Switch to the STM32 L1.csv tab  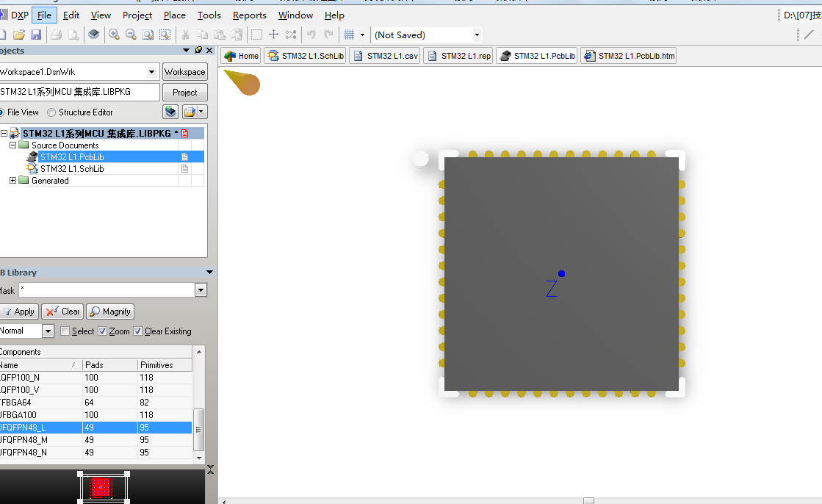385,56
